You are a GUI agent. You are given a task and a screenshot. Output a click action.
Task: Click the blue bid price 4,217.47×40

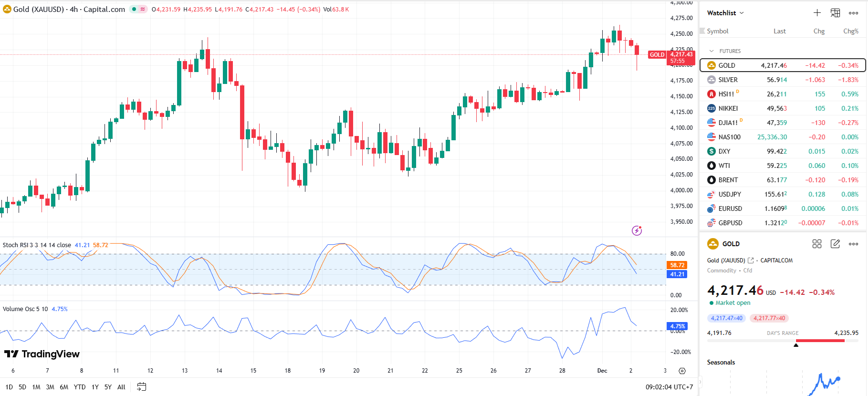pos(726,318)
